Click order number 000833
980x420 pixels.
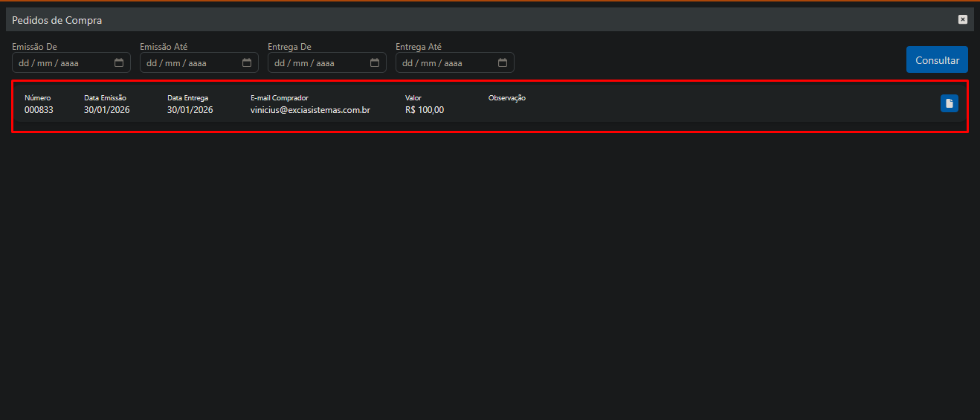39,110
